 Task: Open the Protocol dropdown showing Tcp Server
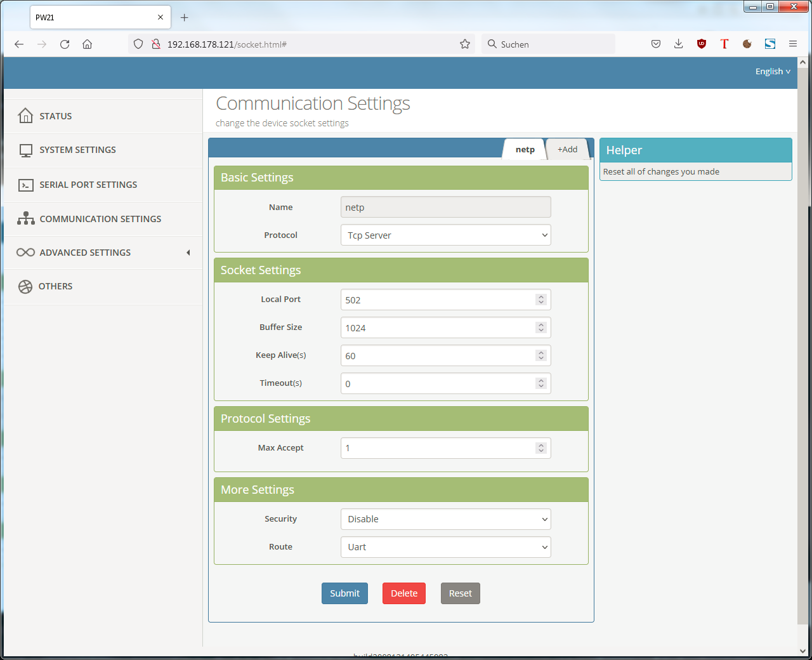click(446, 235)
